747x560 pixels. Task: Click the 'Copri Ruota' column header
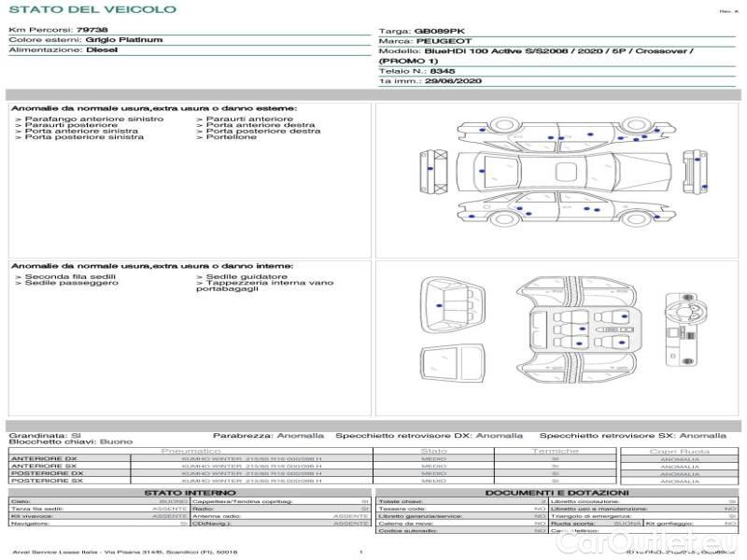pos(679,451)
